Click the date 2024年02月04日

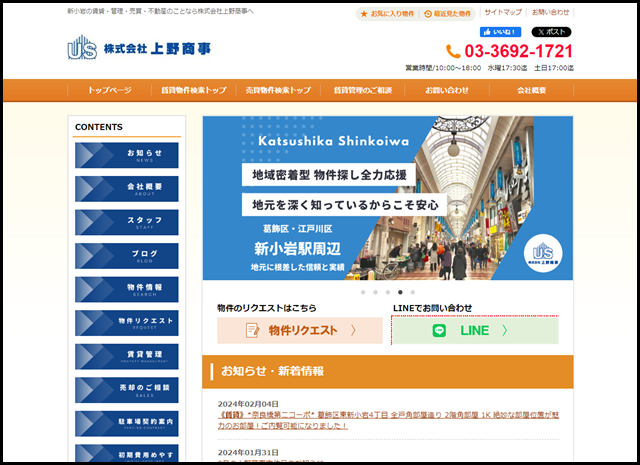pyautogui.click(x=248, y=404)
